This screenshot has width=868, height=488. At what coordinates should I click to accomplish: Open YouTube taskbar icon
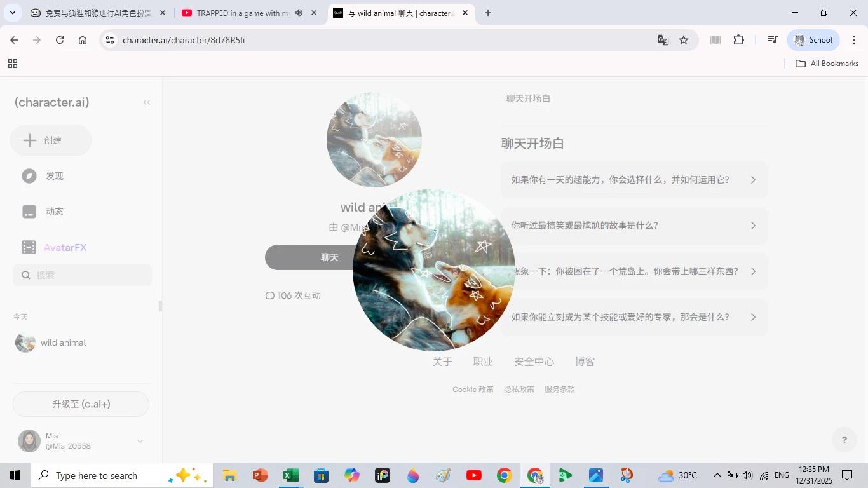tap(473, 475)
